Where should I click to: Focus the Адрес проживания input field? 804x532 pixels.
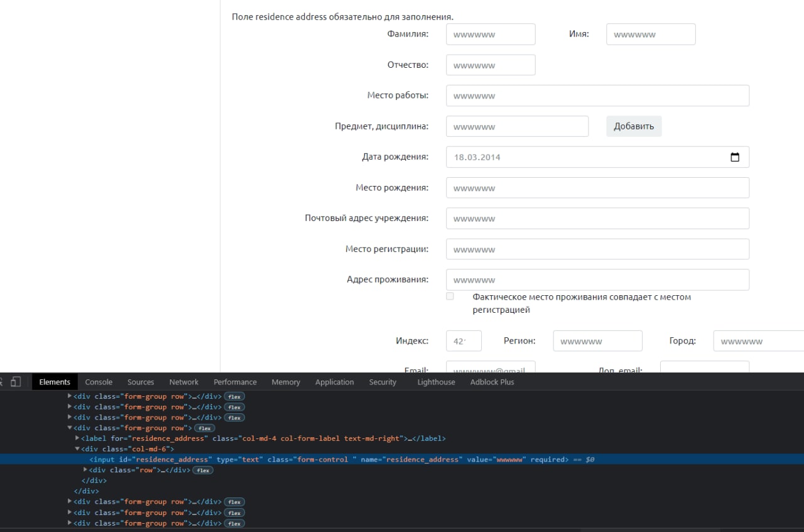click(597, 280)
